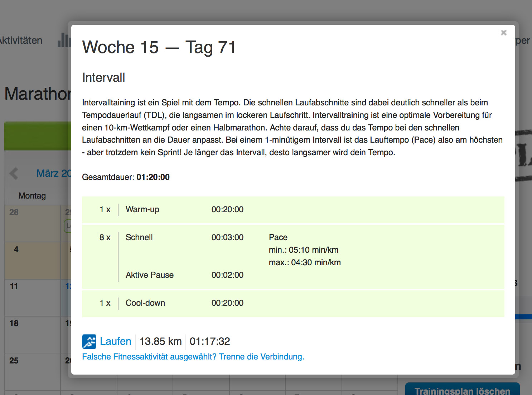Select calendar day 28

pyautogui.click(x=14, y=212)
